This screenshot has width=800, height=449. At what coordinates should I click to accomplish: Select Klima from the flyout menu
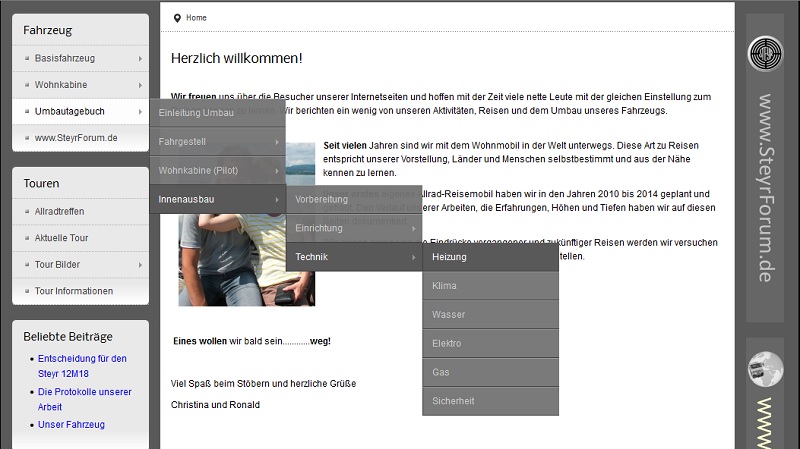(x=490, y=286)
